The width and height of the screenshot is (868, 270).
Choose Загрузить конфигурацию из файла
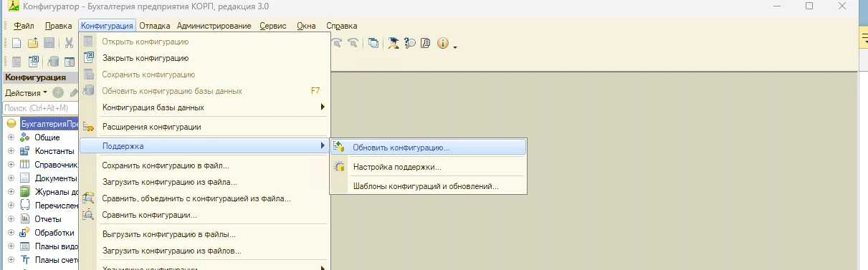pyautogui.click(x=204, y=182)
